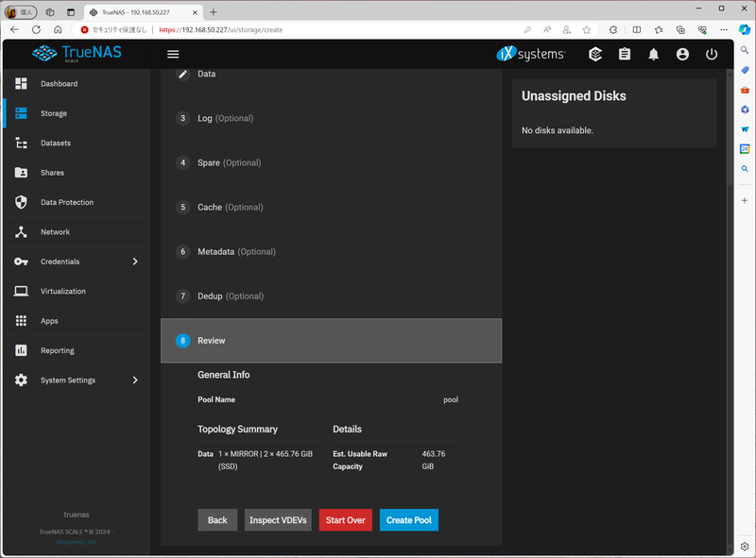Expand the System Settings submenu chevron
The height and width of the screenshot is (558, 756).
pyautogui.click(x=135, y=380)
